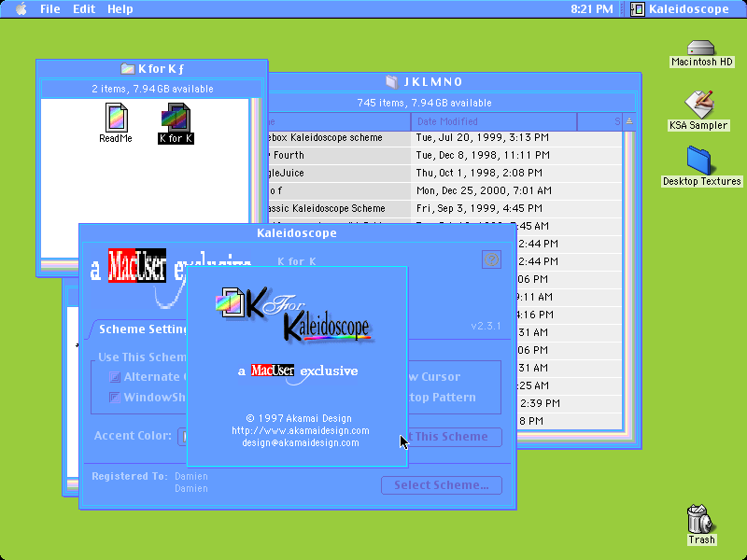The image size is (747, 560).
Task: Select the Kaleidoscope scheme row dated Jul 20, 1999
Action: pyautogui.click(x=445, y=137)
